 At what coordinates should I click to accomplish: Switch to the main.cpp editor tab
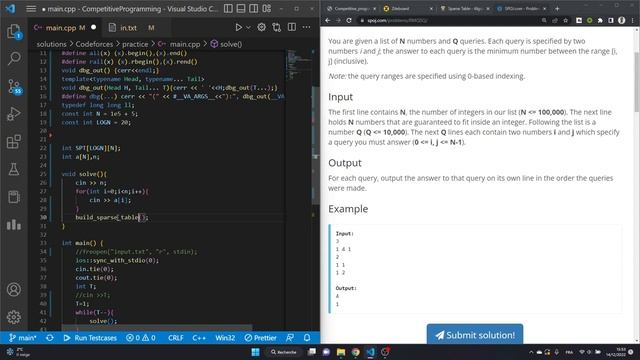click(x=65, y=28)
